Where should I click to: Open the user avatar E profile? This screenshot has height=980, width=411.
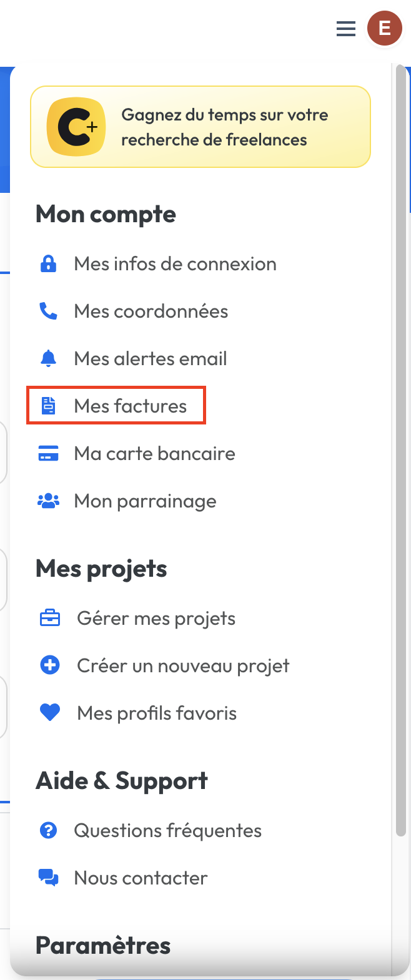coord(384,28)
